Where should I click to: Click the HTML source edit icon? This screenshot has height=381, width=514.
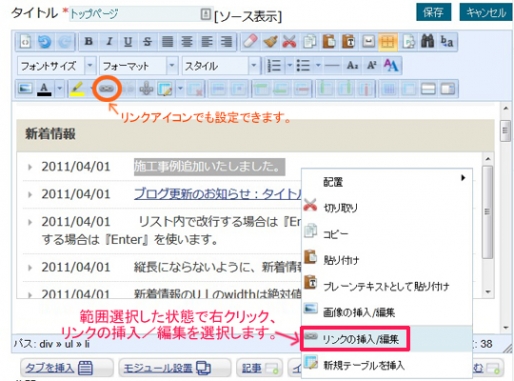26,42
